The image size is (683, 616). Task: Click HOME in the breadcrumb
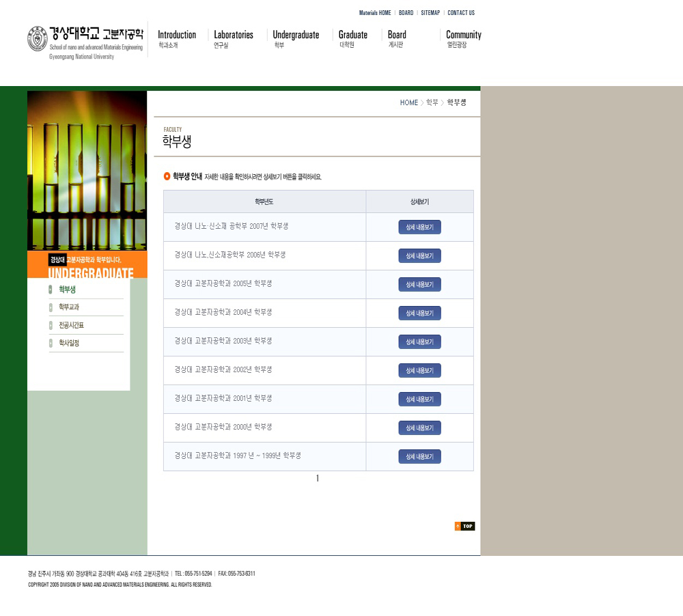tap(408, 102)
